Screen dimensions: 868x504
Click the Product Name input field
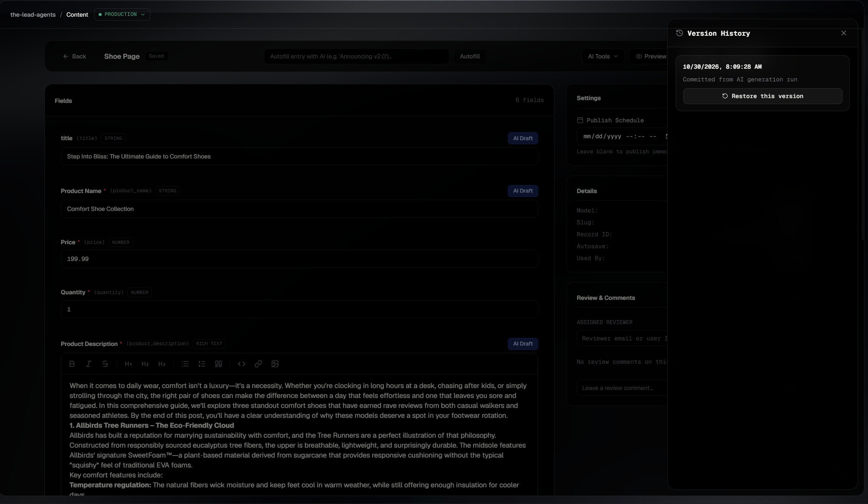pos(299,209)
